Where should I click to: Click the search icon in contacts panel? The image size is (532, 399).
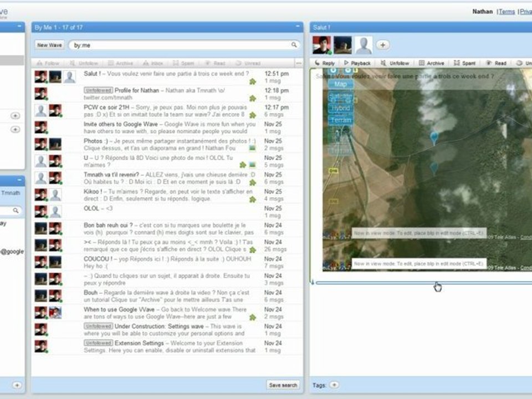coord(16,211)
